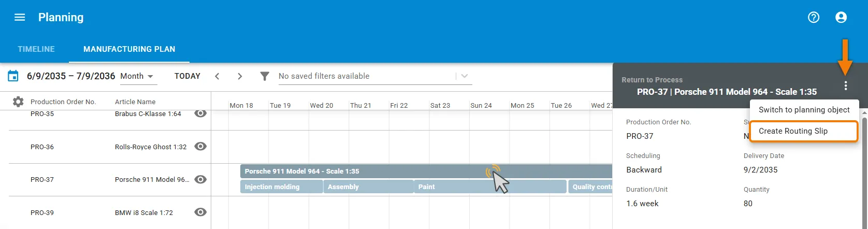Jump to today with TODAY button
This screenshot has width=868, height=229.
(x=187, y=76)
